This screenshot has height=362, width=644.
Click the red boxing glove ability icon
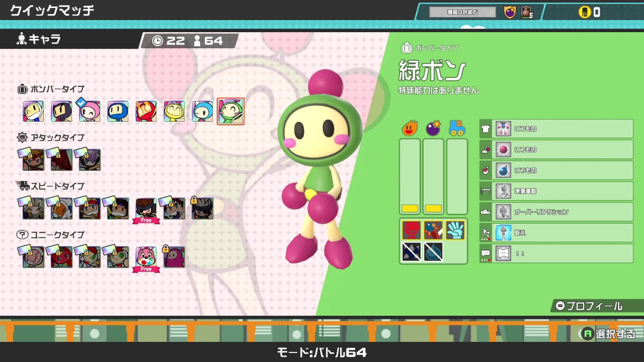click(x=411, y=230)
